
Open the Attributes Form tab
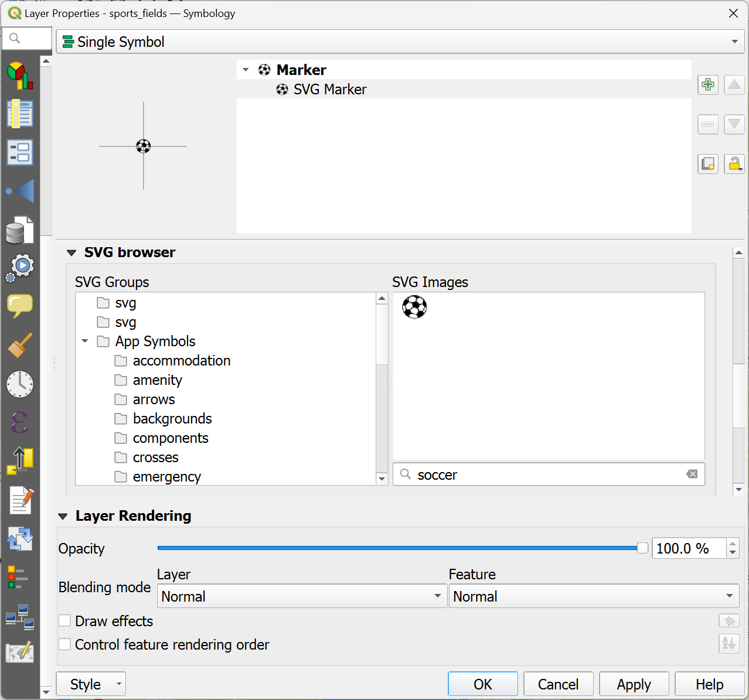coord(20,152)
